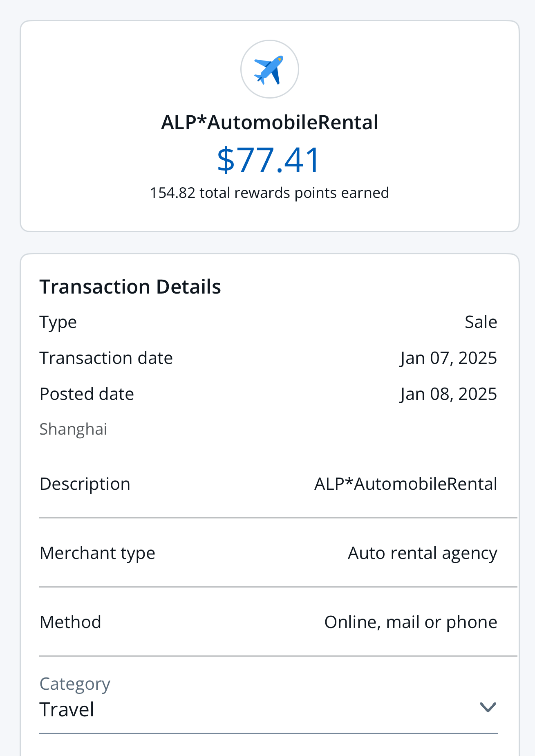Click the Transaction date Jan 07, 2025 value
This screenshot has height=756, width=535.
[x=448, y=358]
